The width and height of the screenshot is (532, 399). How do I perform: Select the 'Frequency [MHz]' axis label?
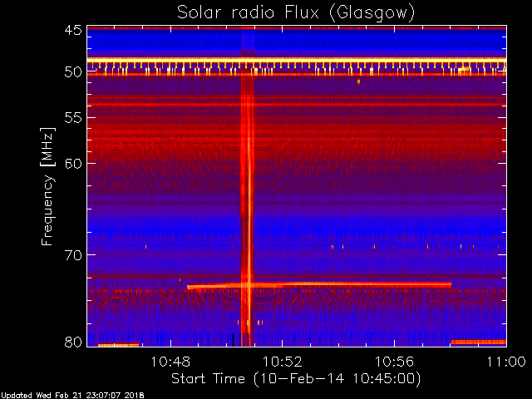click(x=48, y=186)
